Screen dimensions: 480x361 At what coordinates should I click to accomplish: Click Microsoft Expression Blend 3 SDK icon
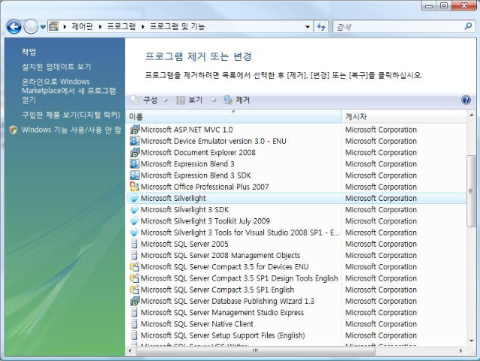(x=134, y=175)
